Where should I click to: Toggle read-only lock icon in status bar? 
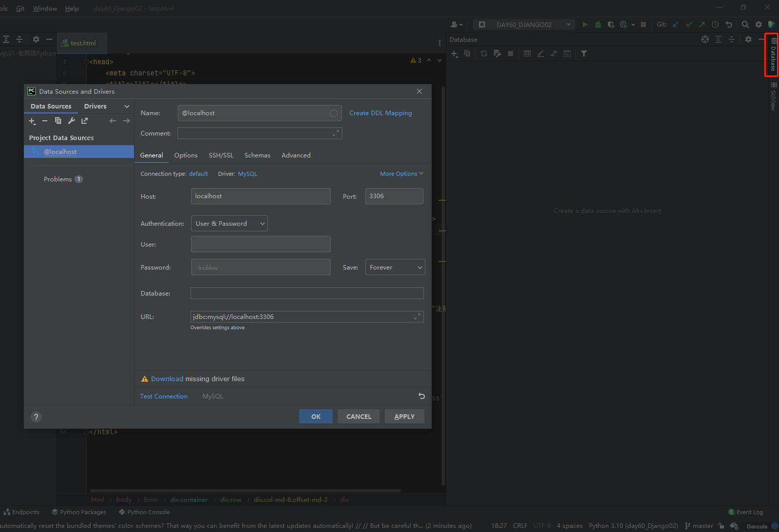pyautogui.click(x=721, y=526)
